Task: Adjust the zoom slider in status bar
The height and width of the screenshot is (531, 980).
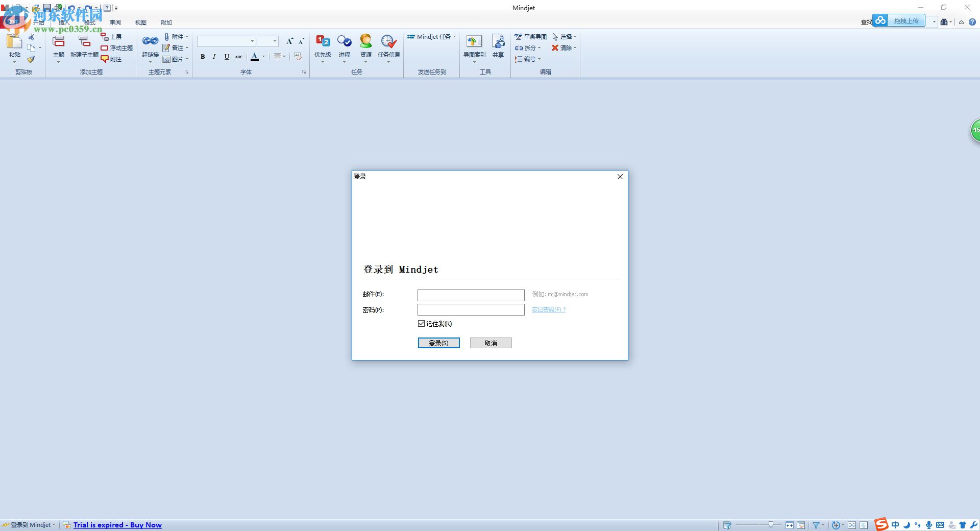Action: [x=771, y=525]
